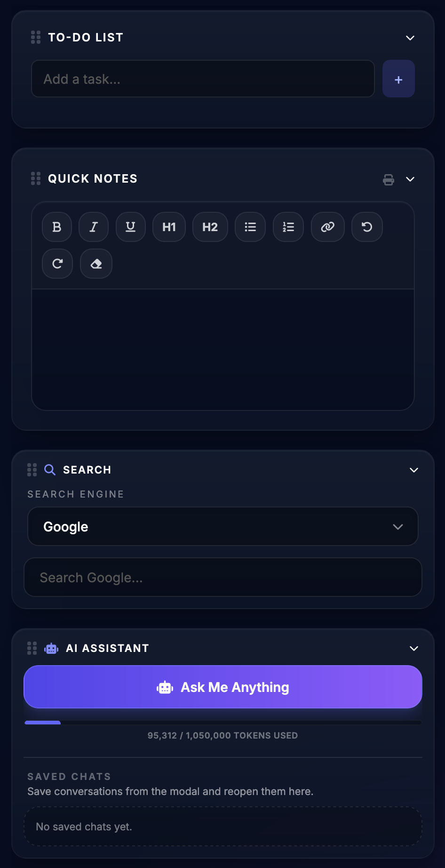Collapse the To-Do List widget

tap(410, 38)
